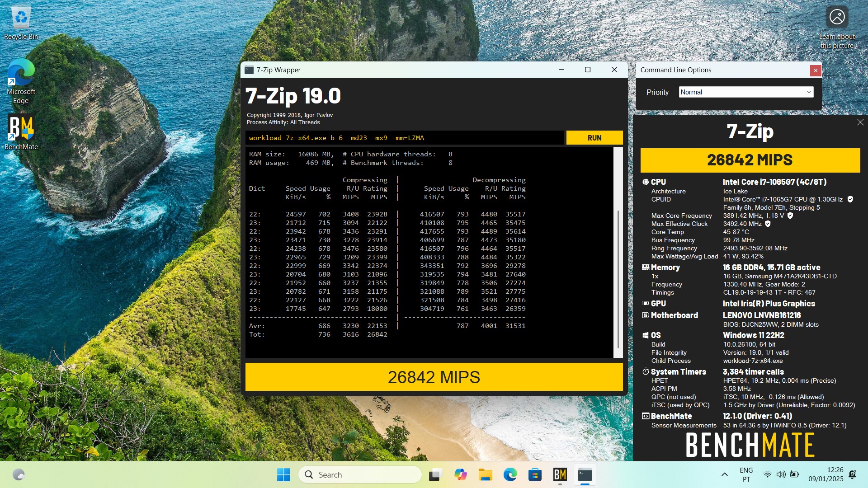The width and height of the screenshot is (868, 488).
Task: Click the RUN button in 7-Zip Wrapper
Action: coord(594,138)
